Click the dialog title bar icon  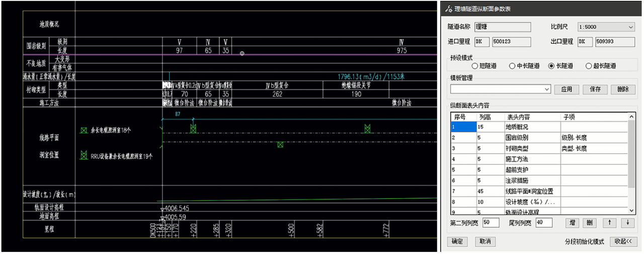449,10
